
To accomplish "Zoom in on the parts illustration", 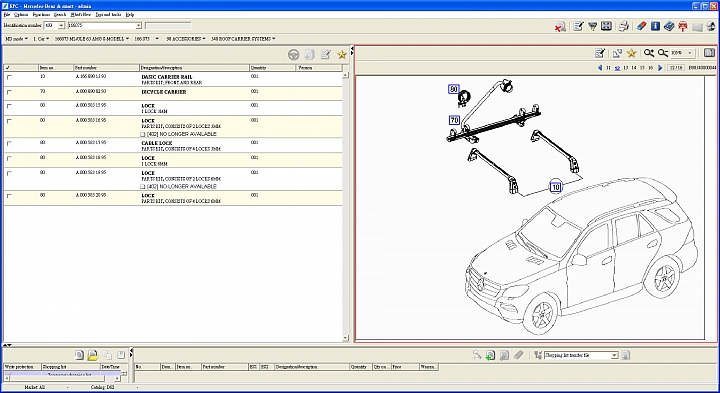I will tap(648, 53).
